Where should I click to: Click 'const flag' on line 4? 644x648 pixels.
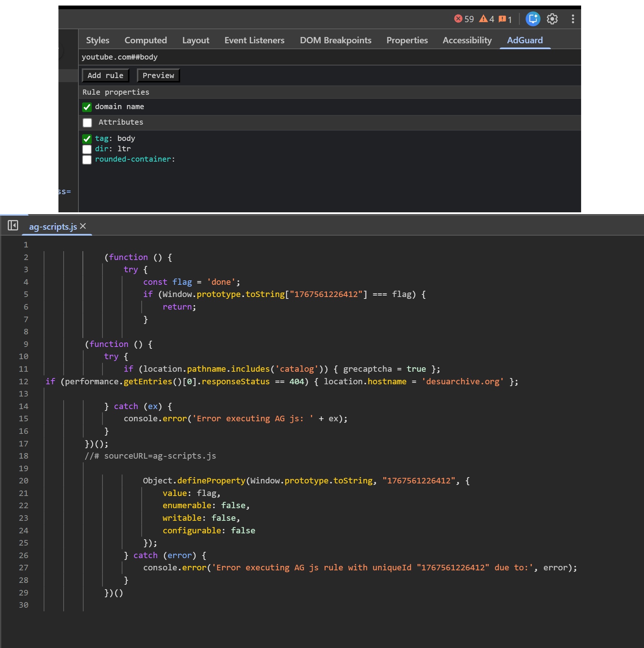tap(168, 282)
